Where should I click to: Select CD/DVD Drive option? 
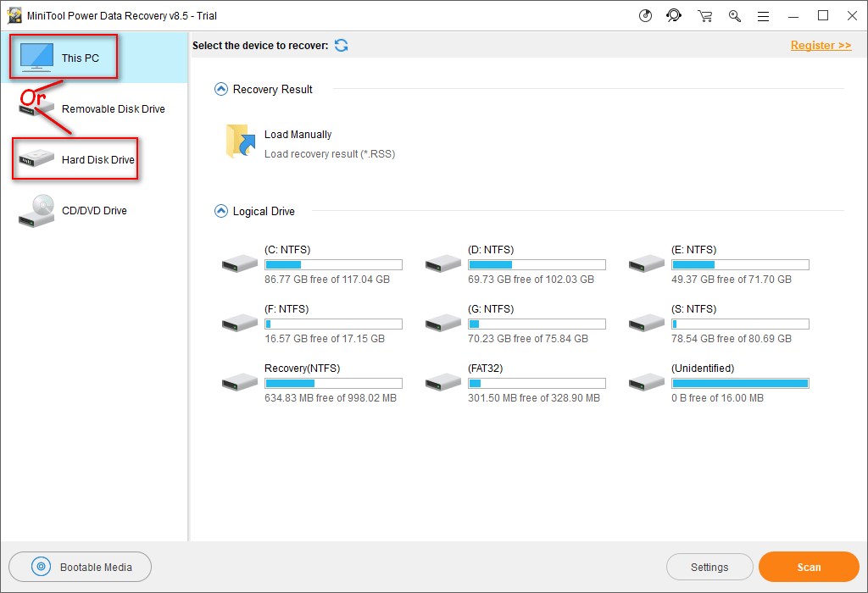[94, 211]
